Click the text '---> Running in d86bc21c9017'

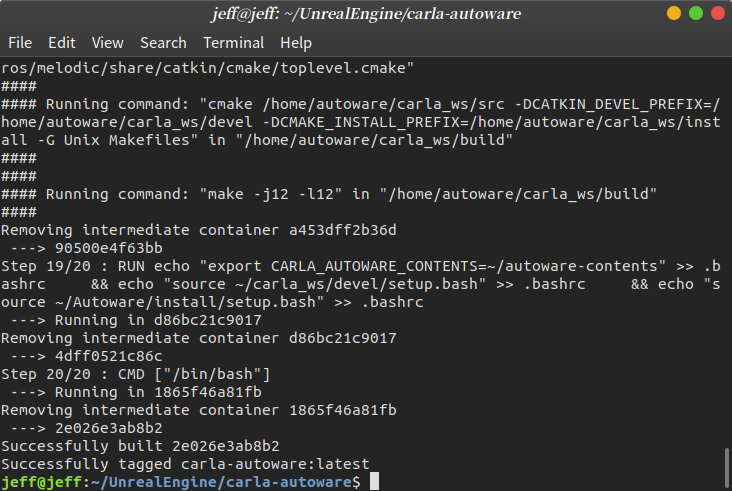tap(136, 320)
